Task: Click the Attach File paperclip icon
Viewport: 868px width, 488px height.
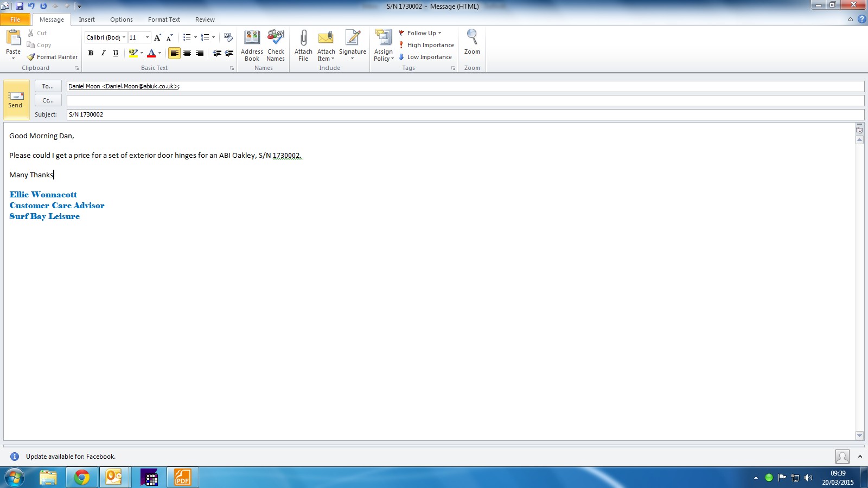Action: point(303,38)
